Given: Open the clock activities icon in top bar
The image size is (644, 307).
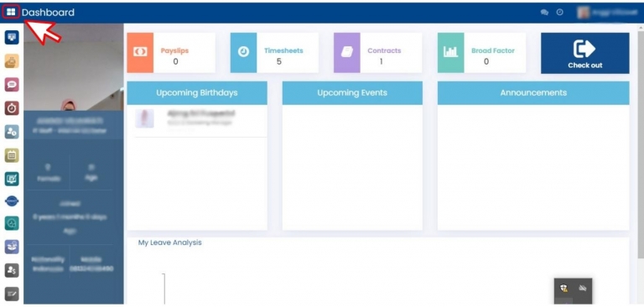Looking at the screenshot, I should click(560, 13).
